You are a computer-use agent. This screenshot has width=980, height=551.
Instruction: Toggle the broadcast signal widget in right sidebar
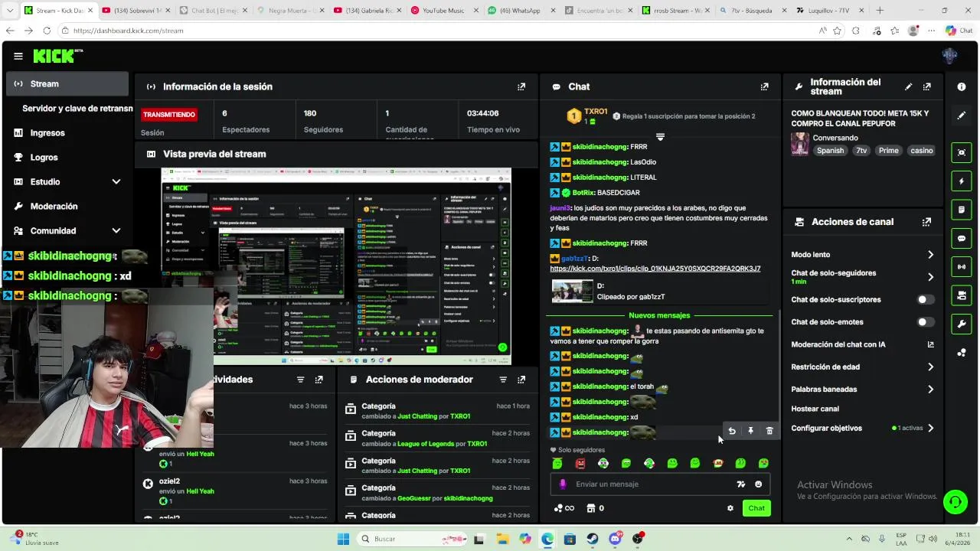pos(962,266)
